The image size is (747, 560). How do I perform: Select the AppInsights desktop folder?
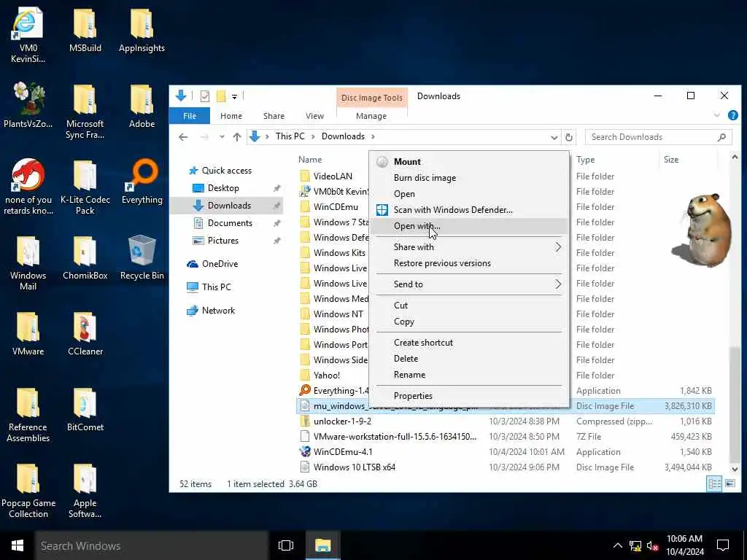click(x=142, y=29)
